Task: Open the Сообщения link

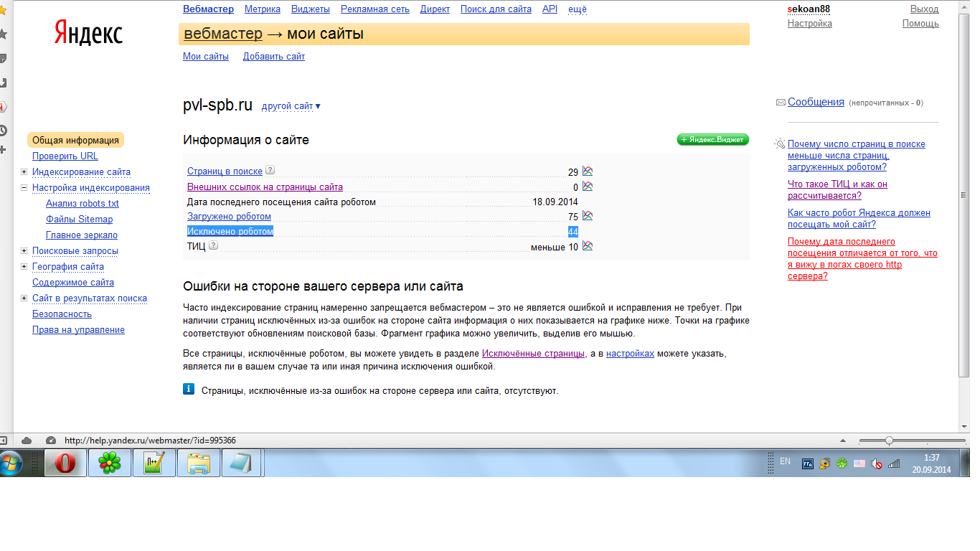Action: [x=816, y=102]
